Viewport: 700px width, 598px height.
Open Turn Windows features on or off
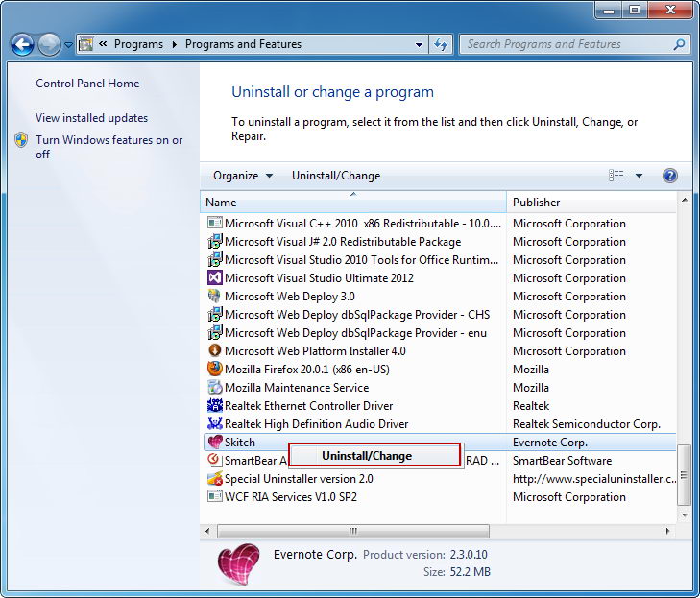point(109,147)
